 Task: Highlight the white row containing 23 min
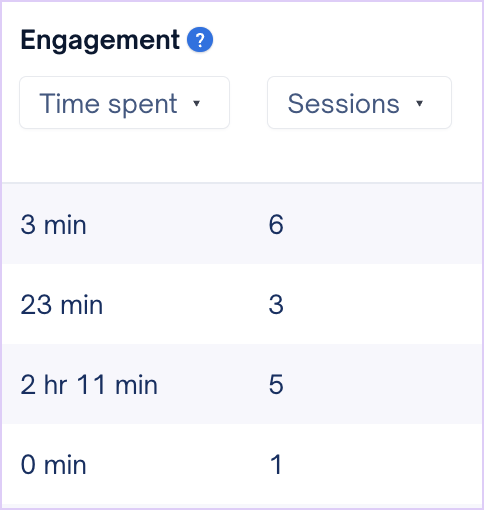coord(242,304)
